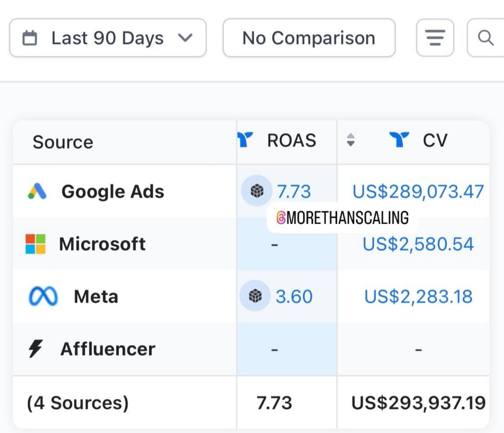Open Microsoft CV US$2,580.54
Screen dimensions: 504x433
[x=418, y=244]
